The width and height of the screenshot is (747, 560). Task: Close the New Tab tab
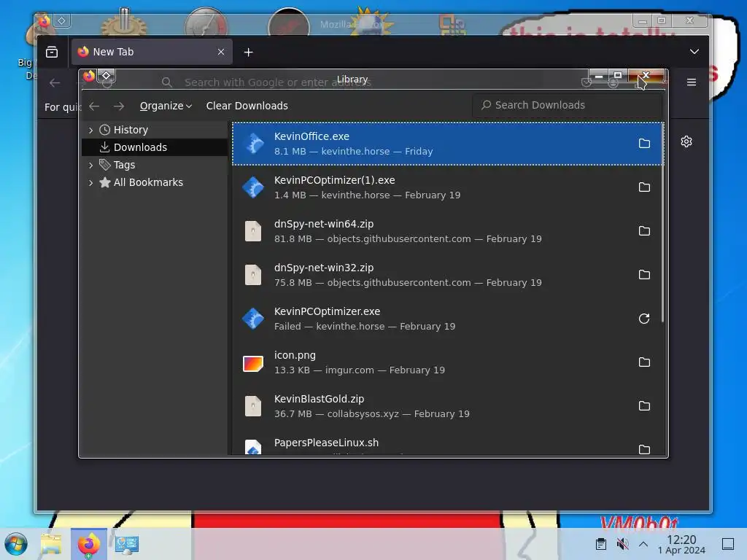[221, 52]
